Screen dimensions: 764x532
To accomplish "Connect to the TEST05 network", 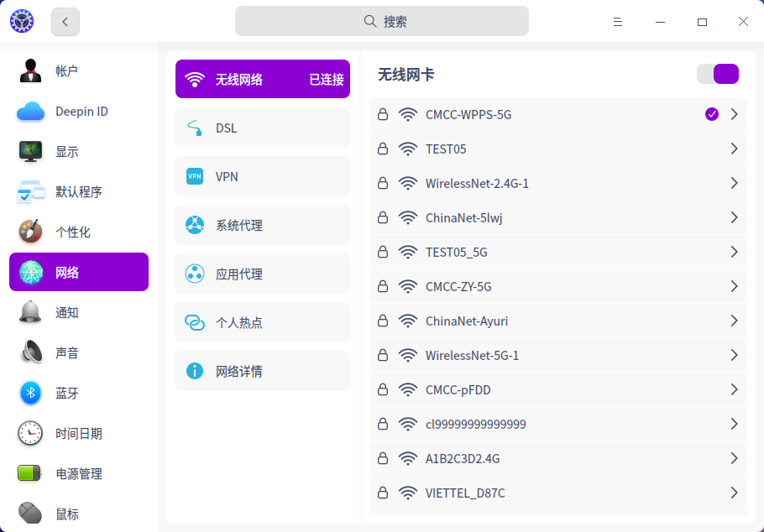I will point(558,149).
